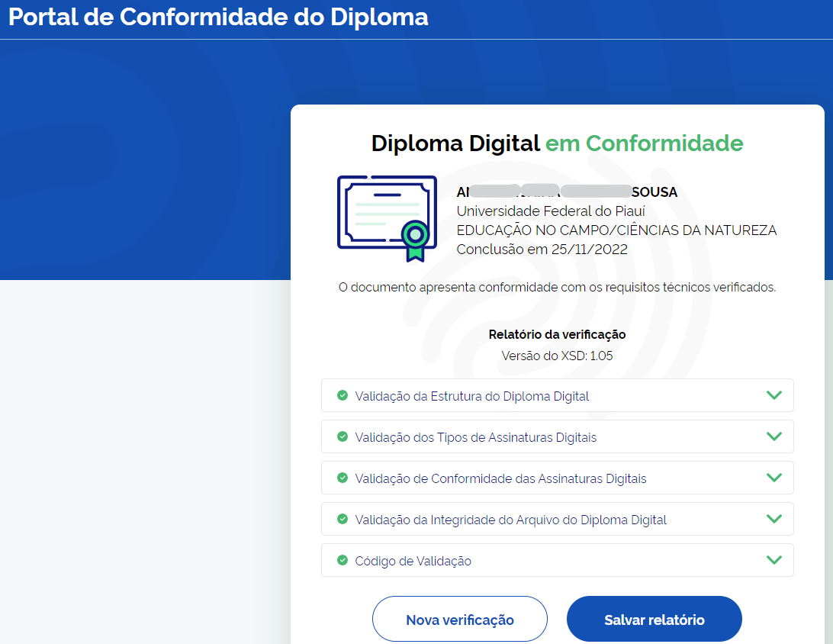Open the Código de Validação row

coord(558,560)
